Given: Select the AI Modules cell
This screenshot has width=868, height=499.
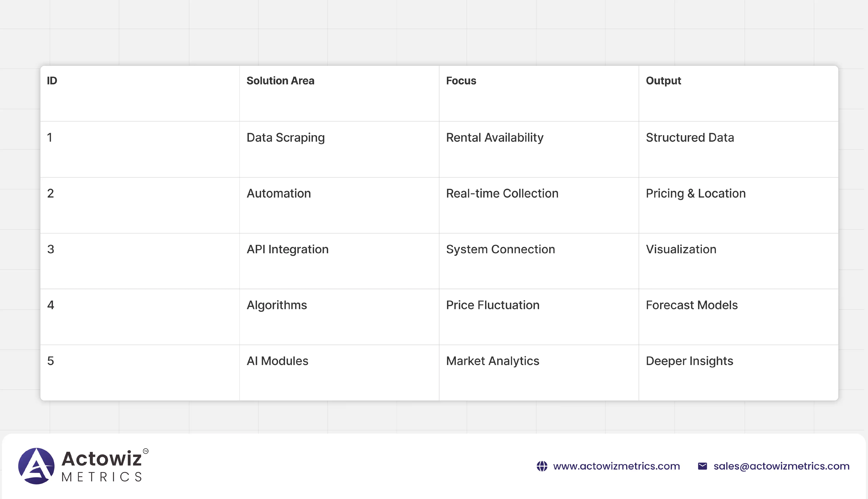Looking at the screenshot, I should [x=277, y=361].
